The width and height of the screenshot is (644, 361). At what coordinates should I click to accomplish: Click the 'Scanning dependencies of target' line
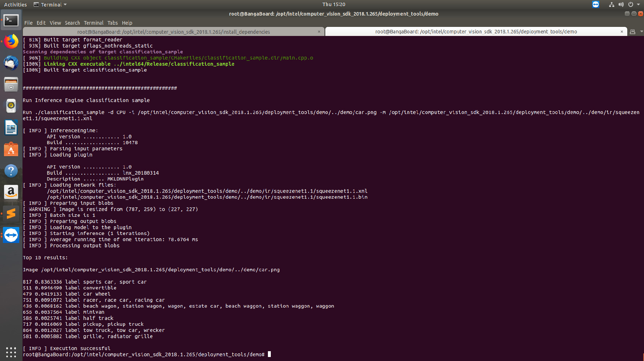coord(103,52)
